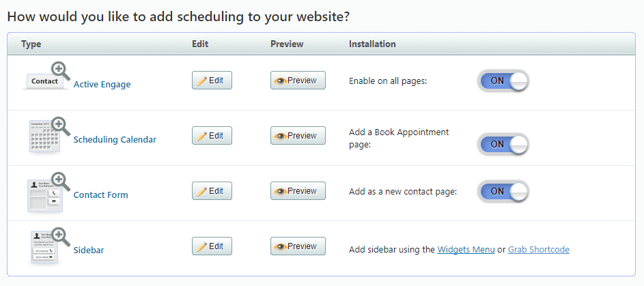Click the Contact Form thumbnail icon
The height and width of the screenshot is (286, 644).
point(48,191)
